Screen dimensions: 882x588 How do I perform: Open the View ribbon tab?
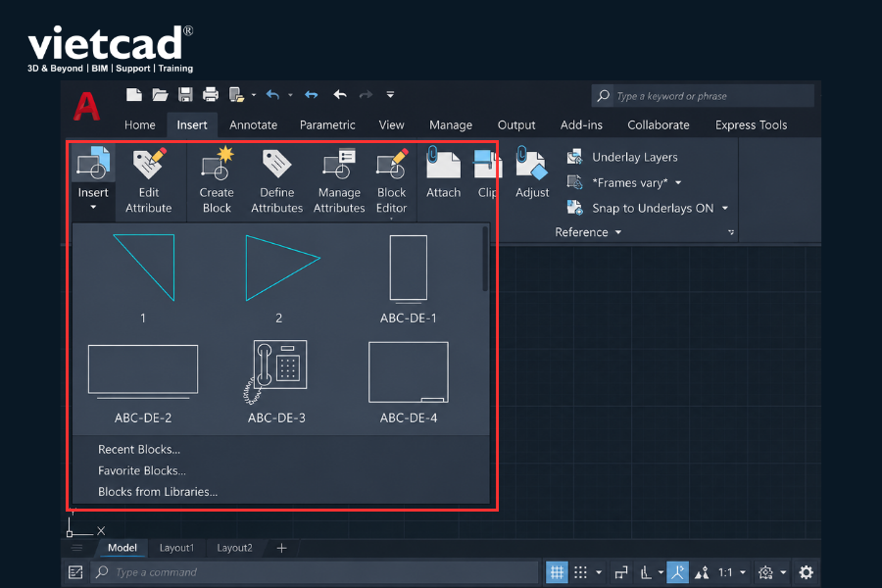coord(391,124)
